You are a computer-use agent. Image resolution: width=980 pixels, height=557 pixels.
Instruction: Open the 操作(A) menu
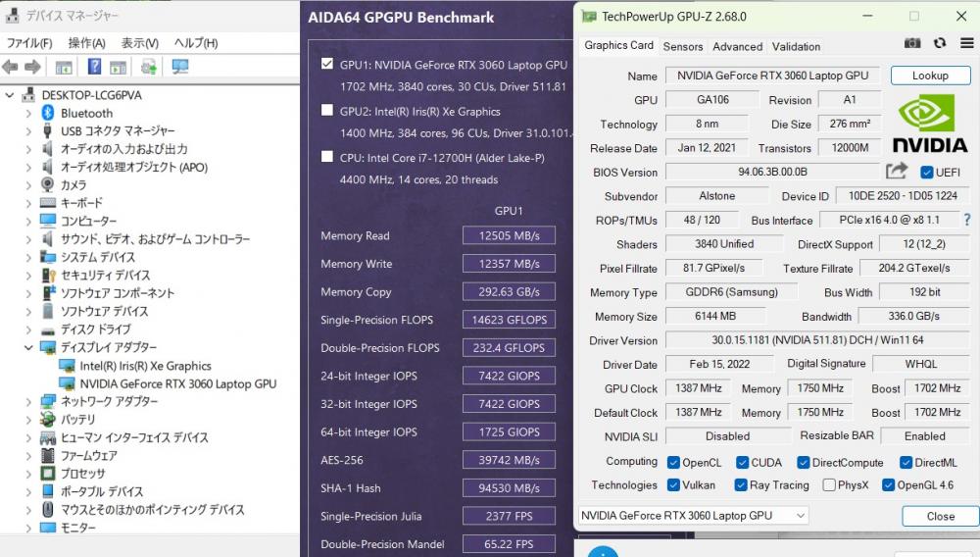86,43
